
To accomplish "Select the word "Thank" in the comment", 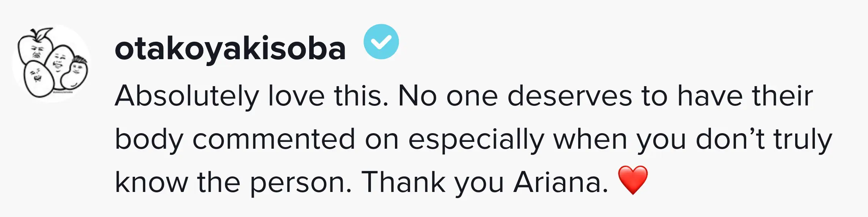I will click(403, 182).
